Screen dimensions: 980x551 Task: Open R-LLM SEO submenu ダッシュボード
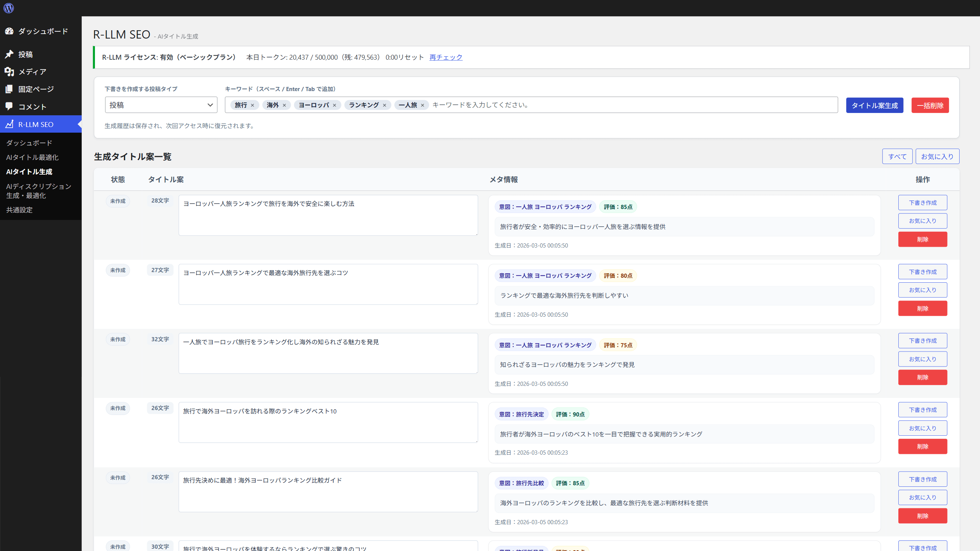tap(29, 143)
